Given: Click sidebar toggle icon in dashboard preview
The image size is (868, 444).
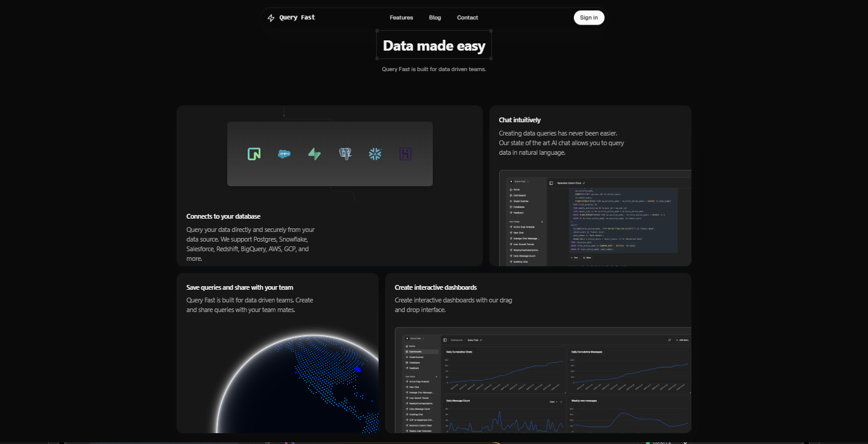Looking at the screenshot, I should click(445, 340).
